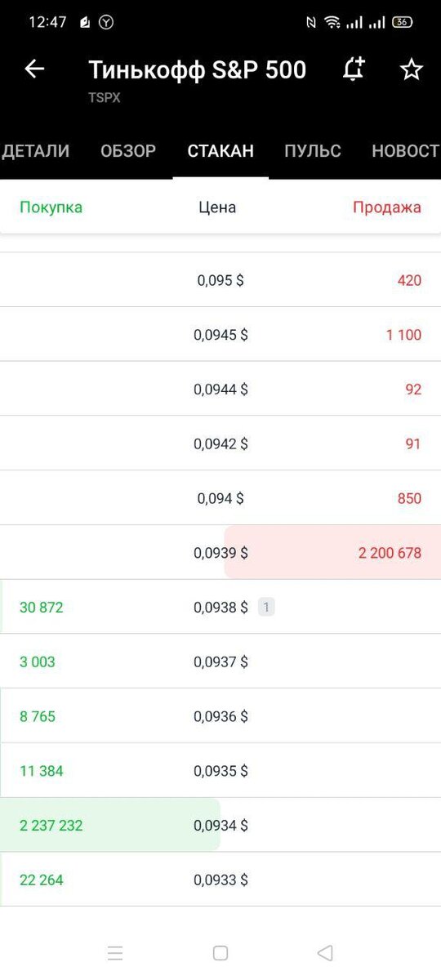The height and width of the screenshot is (980, 441).
Task: Tap the Android recent apps icon
Action: click(x=115, y=953)
